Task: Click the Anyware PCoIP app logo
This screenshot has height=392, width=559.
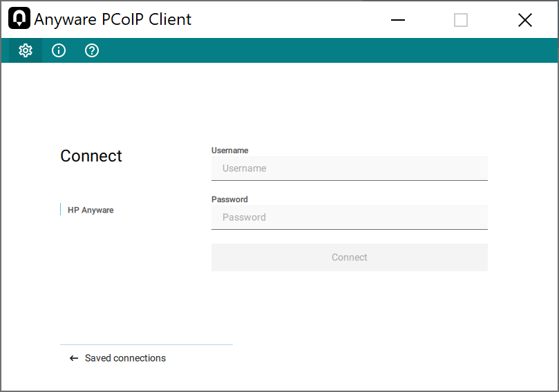Action: 19,19
